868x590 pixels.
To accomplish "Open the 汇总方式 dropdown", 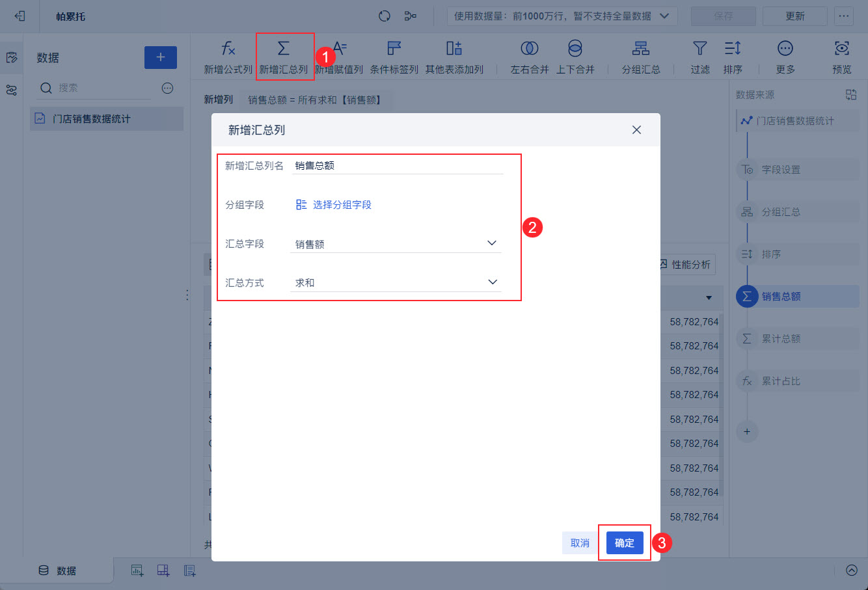I will pos(396,282).
